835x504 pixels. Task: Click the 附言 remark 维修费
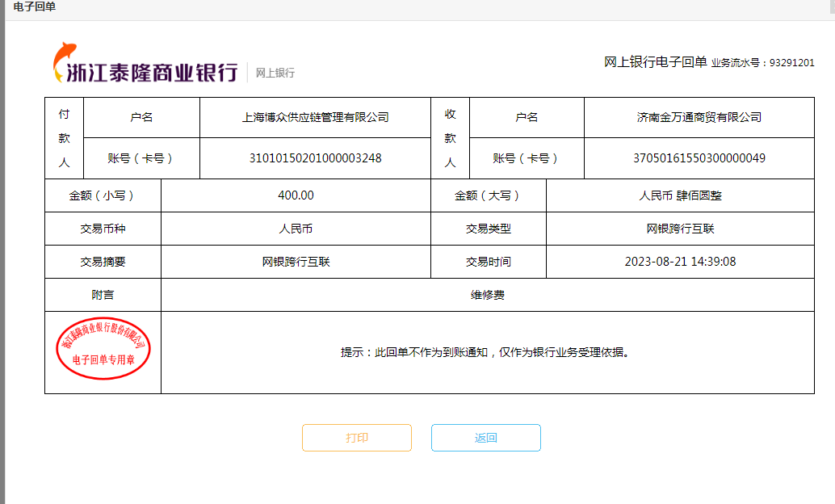[487, 295]
